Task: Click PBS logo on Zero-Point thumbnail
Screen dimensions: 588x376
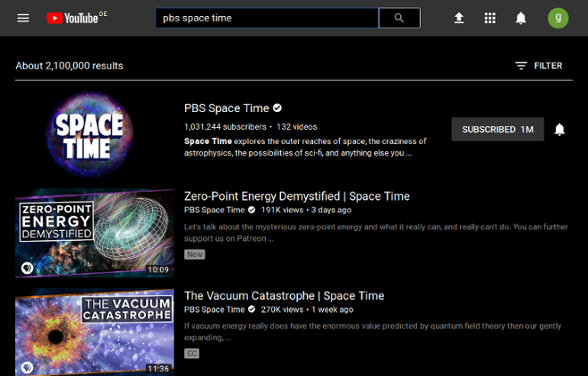Action: (27, 268)
